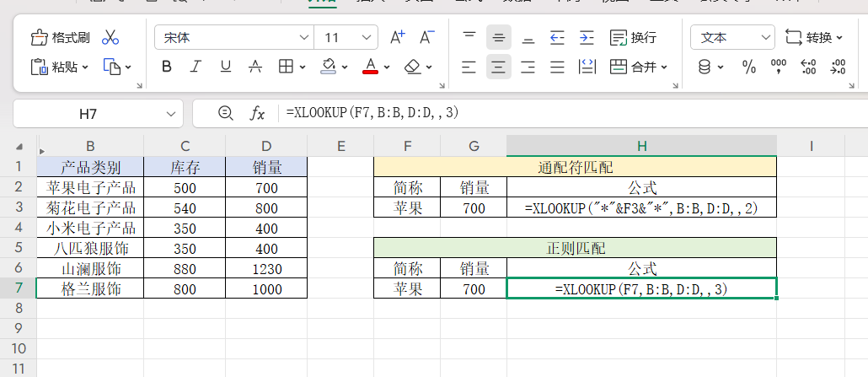This screenshot has height=377, width=868.
Task: Click the formula bar input field
Action: pyautogui.click(x=565, y=113)
